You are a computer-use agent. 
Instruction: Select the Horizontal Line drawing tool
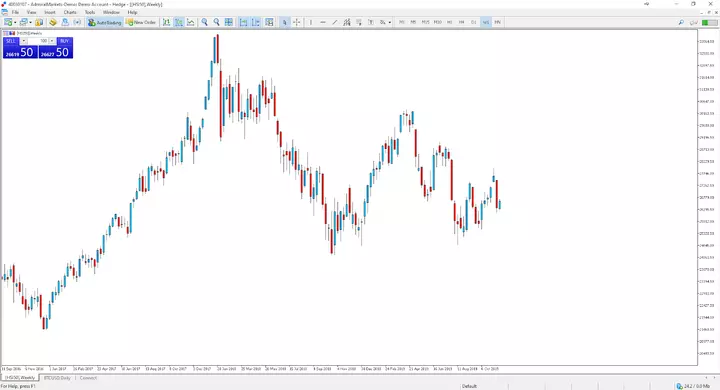point(323,22)
